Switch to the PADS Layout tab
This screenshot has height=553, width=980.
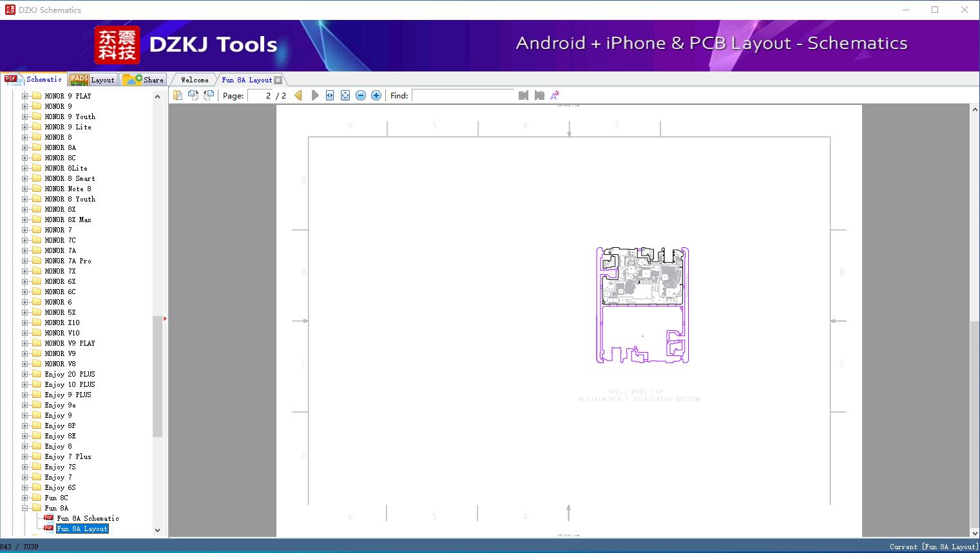coord(91,80)
